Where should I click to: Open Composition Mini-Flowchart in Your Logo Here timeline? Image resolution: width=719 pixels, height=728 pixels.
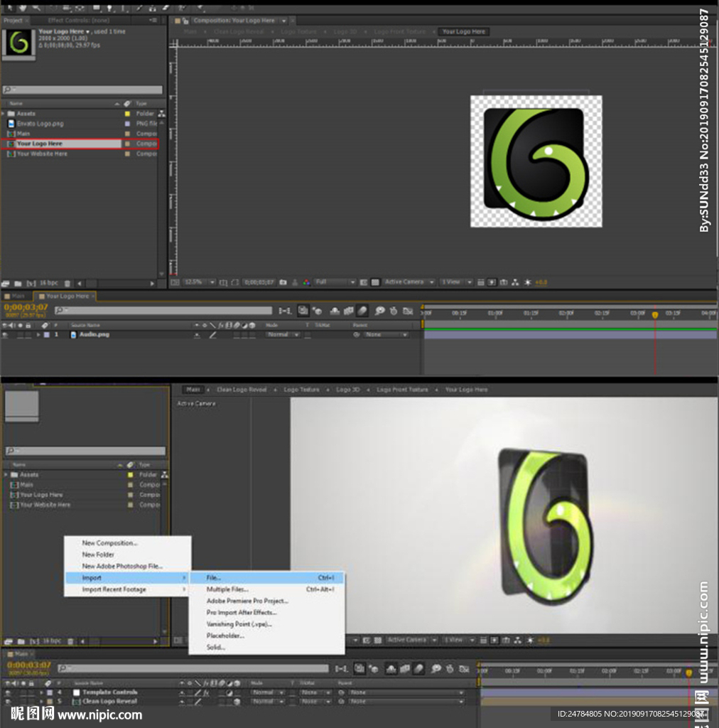[286, 311]
